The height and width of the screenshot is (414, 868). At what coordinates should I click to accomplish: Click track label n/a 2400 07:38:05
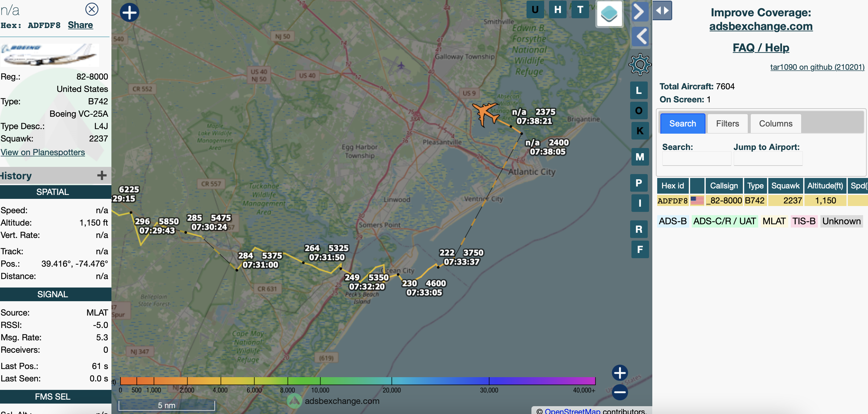547,147
